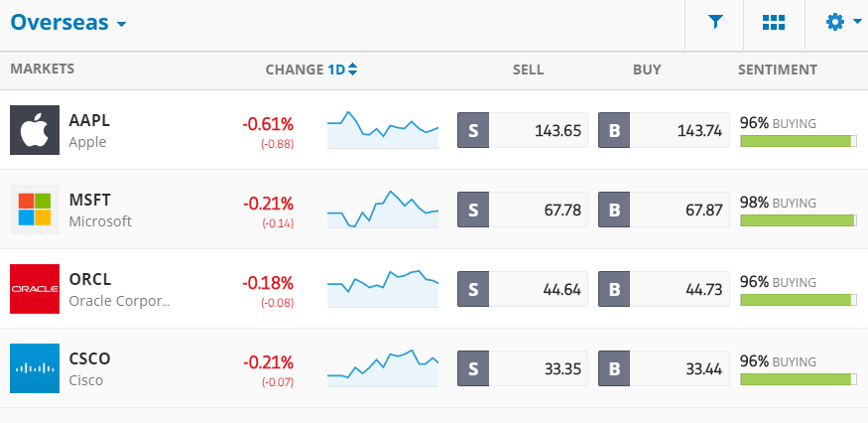The height and width of the screenshot is (423, 868).
Task: Sell MSFT at 67.78
Action: click(x=523, y=210)
